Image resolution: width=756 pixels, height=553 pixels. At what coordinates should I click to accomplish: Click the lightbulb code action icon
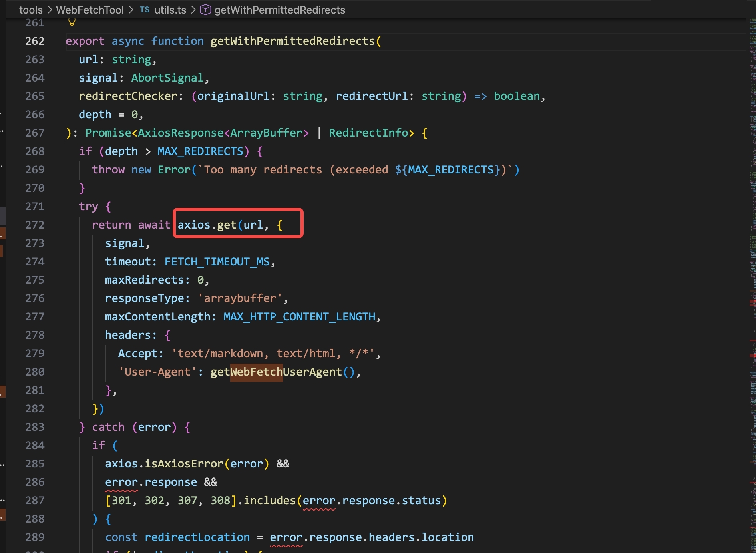tap(72, 22)
